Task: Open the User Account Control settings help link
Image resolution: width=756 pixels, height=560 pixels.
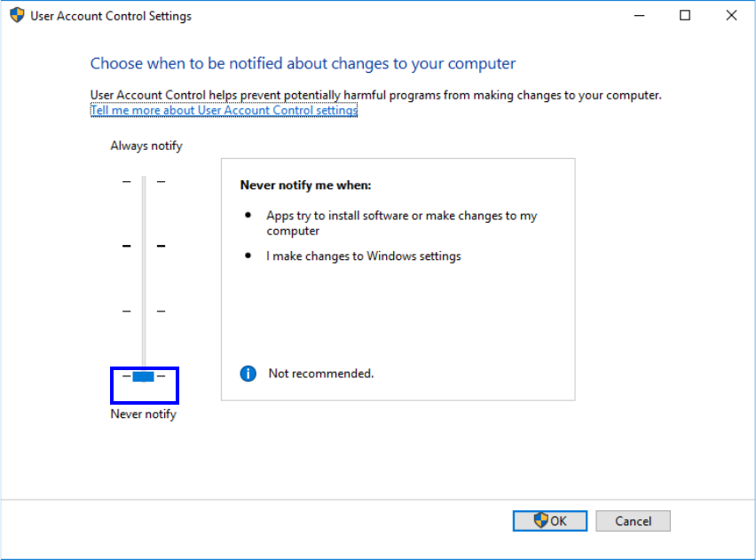Action: pos(224,110)
